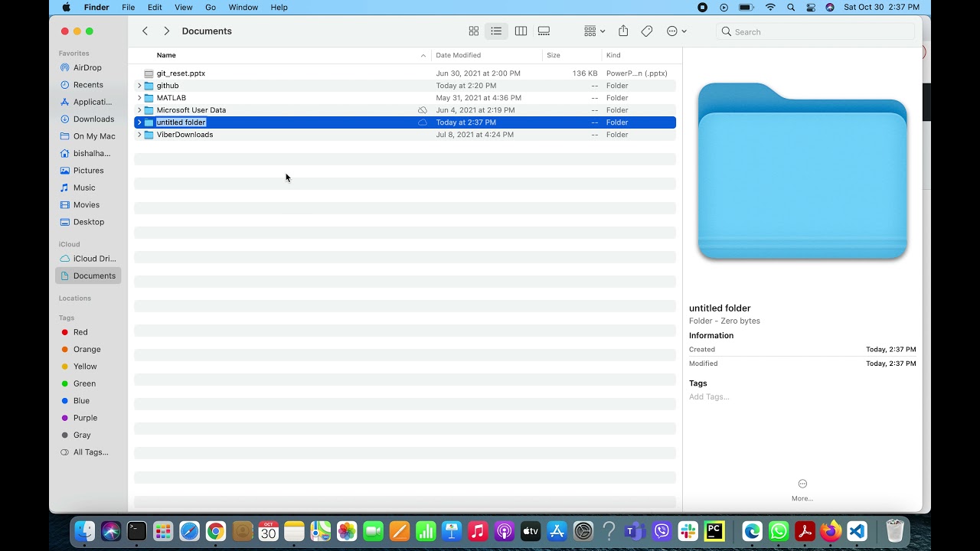
Task: Expand untitled folder disclosure arrow
Action: pyautogui.click(x=139, y=122)
